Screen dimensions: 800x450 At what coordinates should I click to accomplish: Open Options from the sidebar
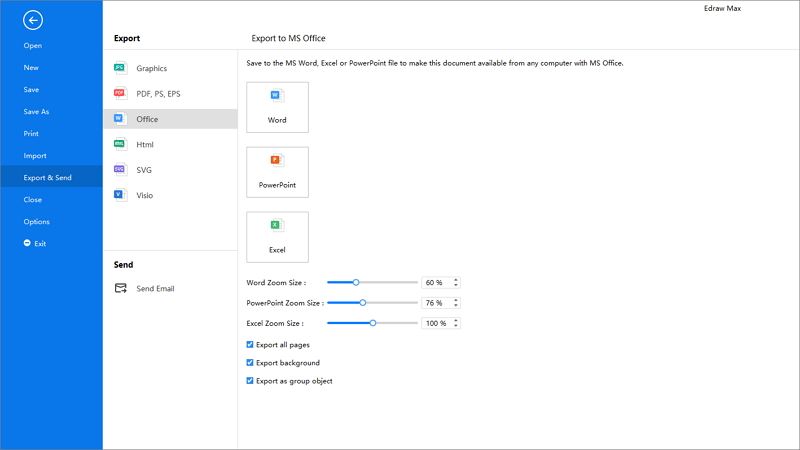36,221
